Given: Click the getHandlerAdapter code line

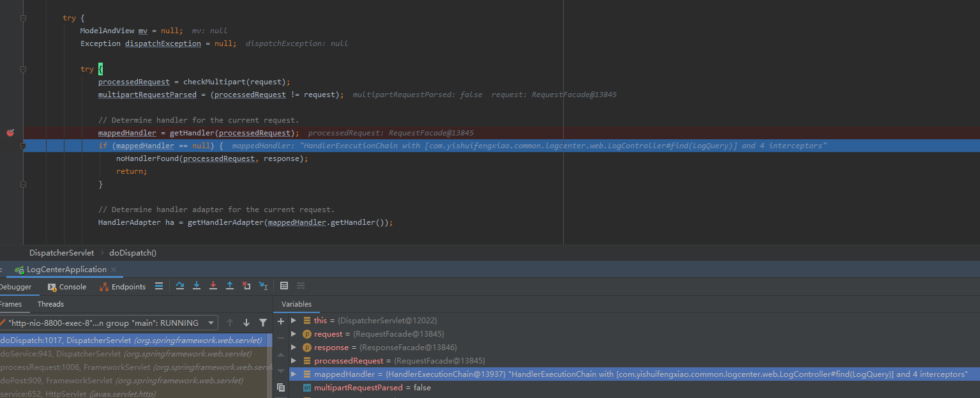Looking at the screenshot, I should pos(245,222).
